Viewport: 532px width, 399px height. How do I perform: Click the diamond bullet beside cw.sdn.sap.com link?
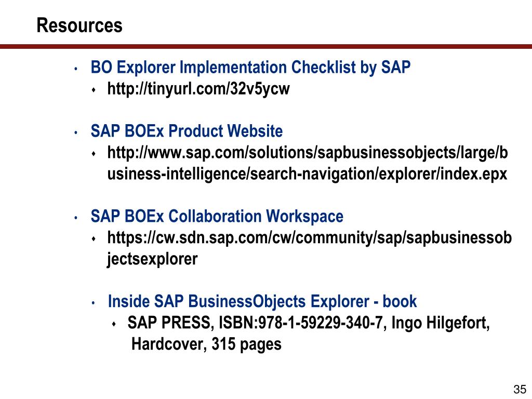click(x=94, y=239)
